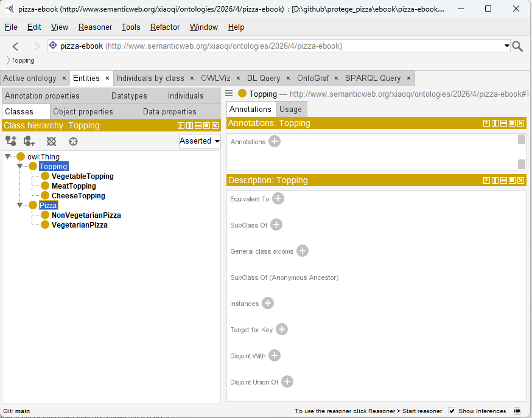Select MeatTopping in the class tree

[x=74, y=186]
